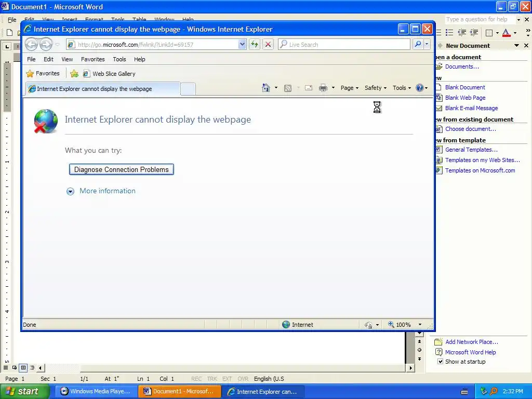Click the Choose document link
The height and width of the screenshot is (399, 532).
[471, 129]
